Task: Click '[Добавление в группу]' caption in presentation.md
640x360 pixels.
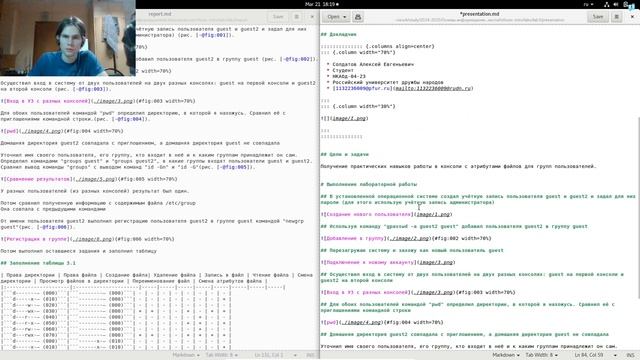Action: (x=354, y=238)
